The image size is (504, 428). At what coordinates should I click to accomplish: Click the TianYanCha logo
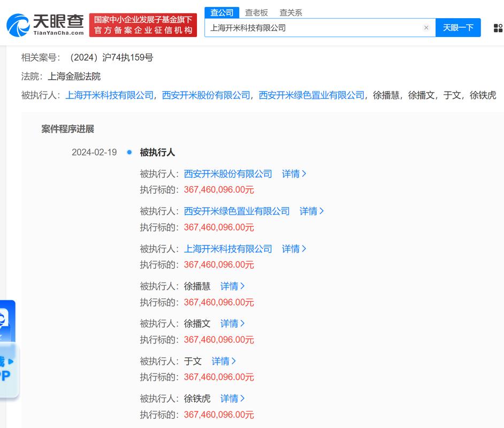coord(45,25)
